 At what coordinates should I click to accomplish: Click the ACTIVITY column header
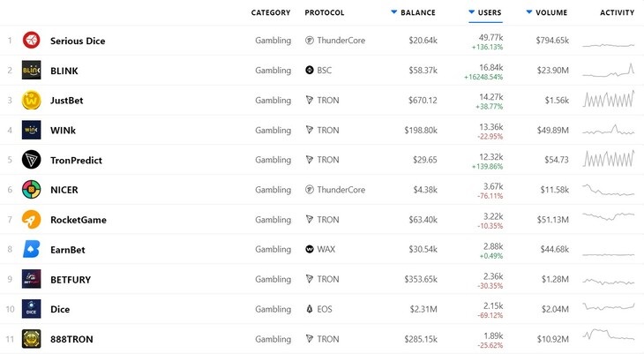(x=617, y=12)
